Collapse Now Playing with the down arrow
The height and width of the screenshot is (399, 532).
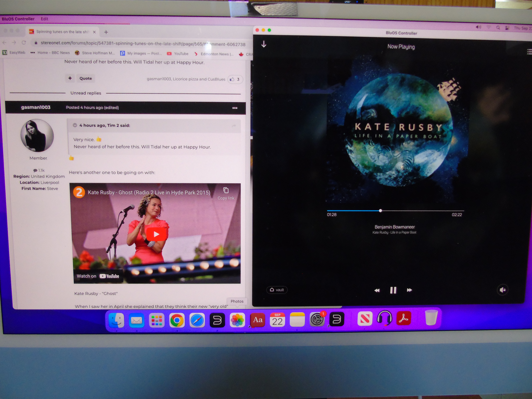click(x=264, y=44)
